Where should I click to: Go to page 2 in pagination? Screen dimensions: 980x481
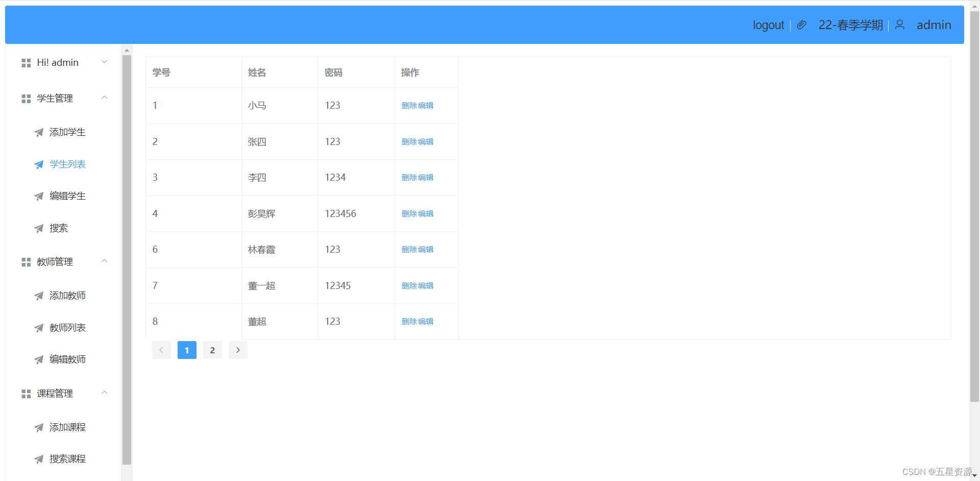coord(212,350)
